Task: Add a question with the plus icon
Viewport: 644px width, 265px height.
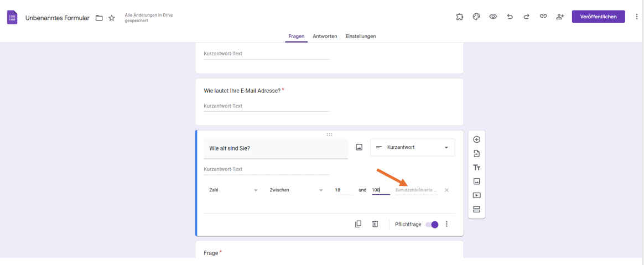Action: click(x=476, y=139)
